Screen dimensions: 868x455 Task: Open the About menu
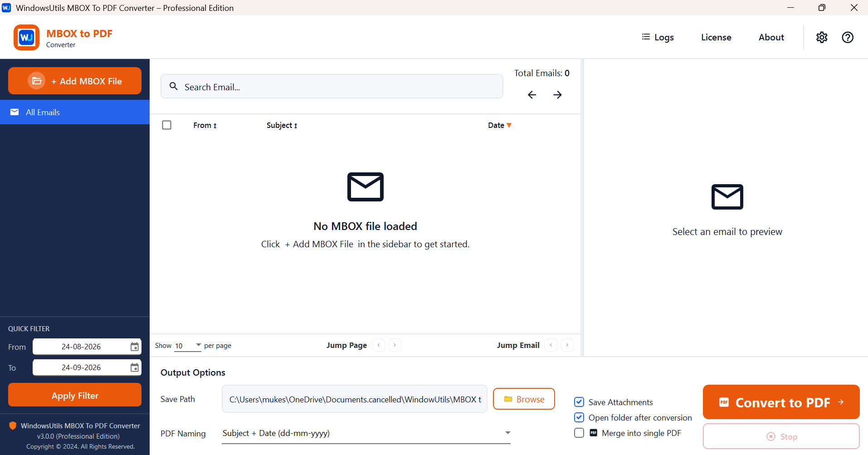pyautogui.click(x=771, y=37)
